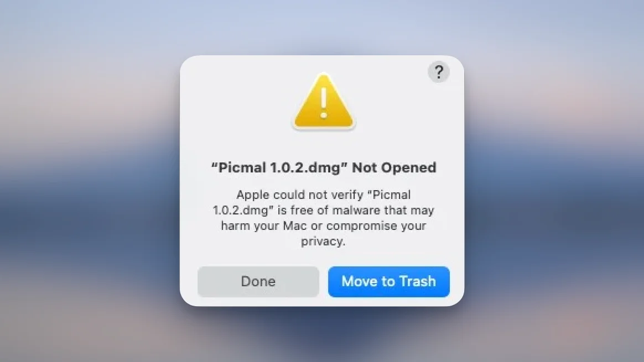
Task: Click the "Not Opened" text in the title
Action: tap(394, 167)
